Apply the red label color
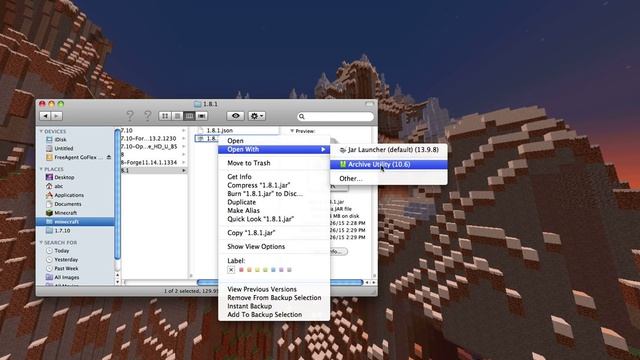This screenshot has width=640, height=360. pos(241,270)
